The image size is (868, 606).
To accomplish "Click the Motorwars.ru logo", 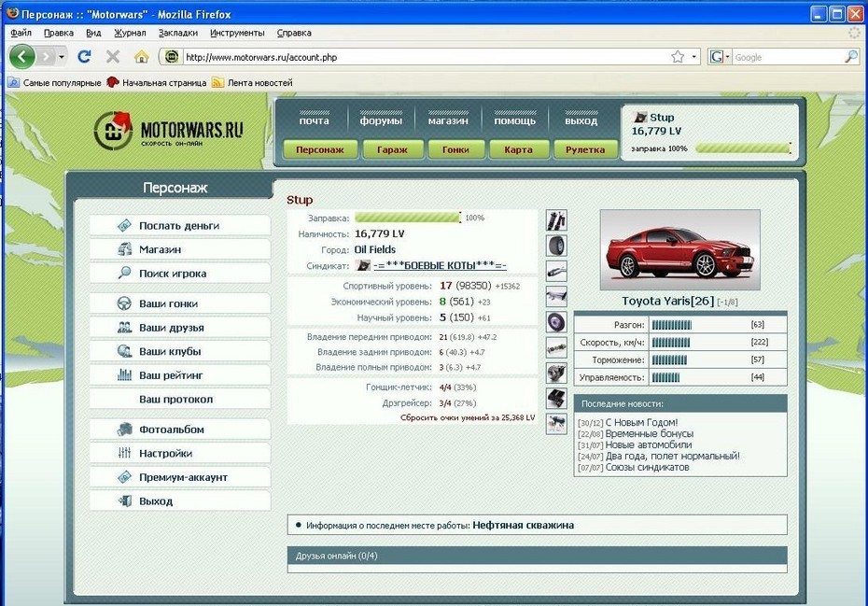I will [168, 131].
